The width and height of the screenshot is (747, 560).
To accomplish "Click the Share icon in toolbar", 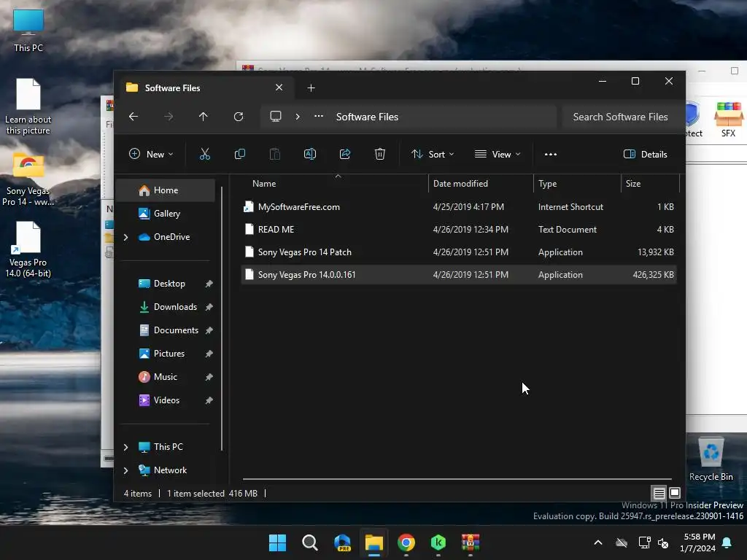I will (345, 154).
